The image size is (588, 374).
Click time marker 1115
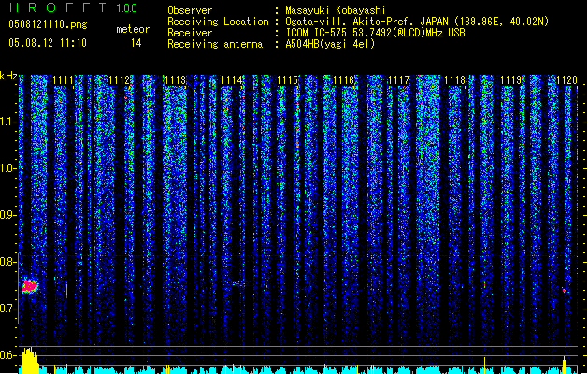pos(287,80)
